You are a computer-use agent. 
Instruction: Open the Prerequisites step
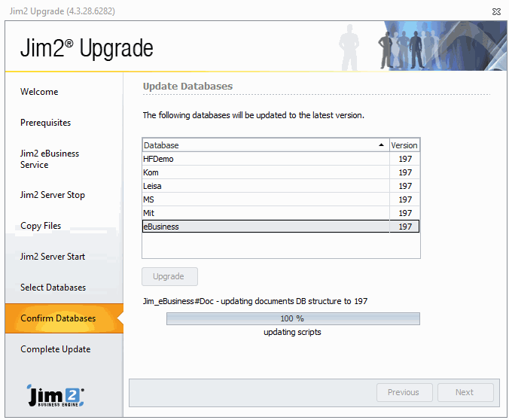pyautogui.click(x=45, y=123)
